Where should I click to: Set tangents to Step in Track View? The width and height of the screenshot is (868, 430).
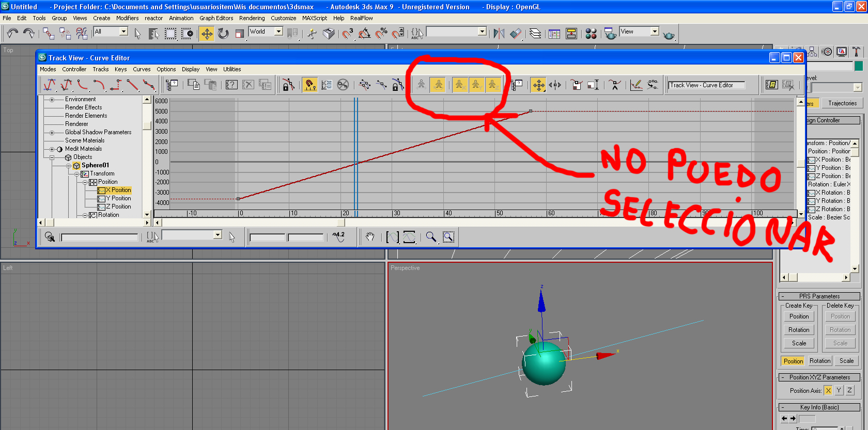[115, 85]
